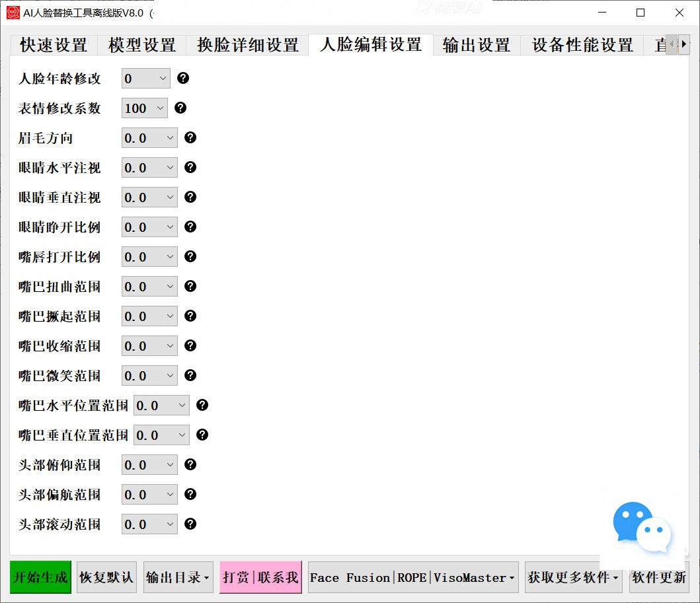Click help icon for 嘴巴收缩范围
Viewport: 700px width, 603px height.
pos(190,345)
